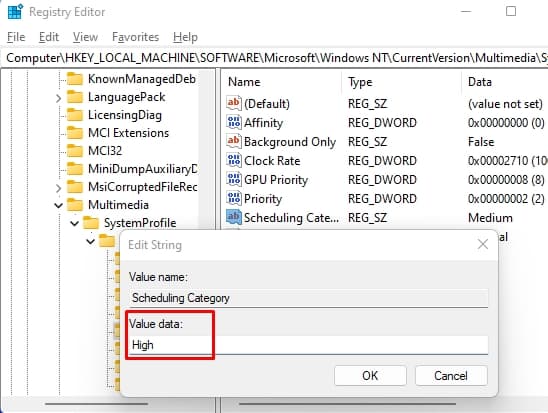This screenshot has height=413, width=548.
Task: Open the Help menu
Action: tap(185, 37)
